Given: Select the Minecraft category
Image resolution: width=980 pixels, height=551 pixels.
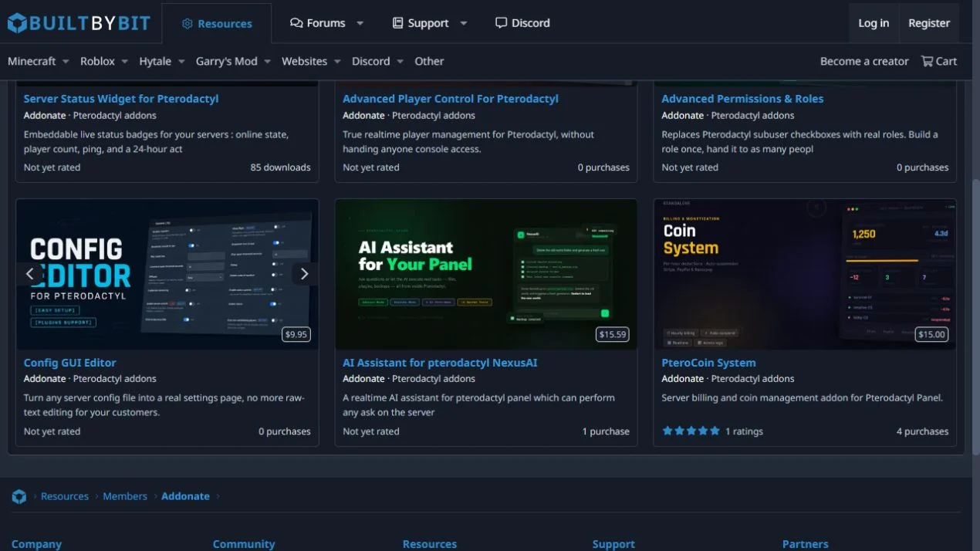Looking at the screenshot, I should tap(32, 61).
